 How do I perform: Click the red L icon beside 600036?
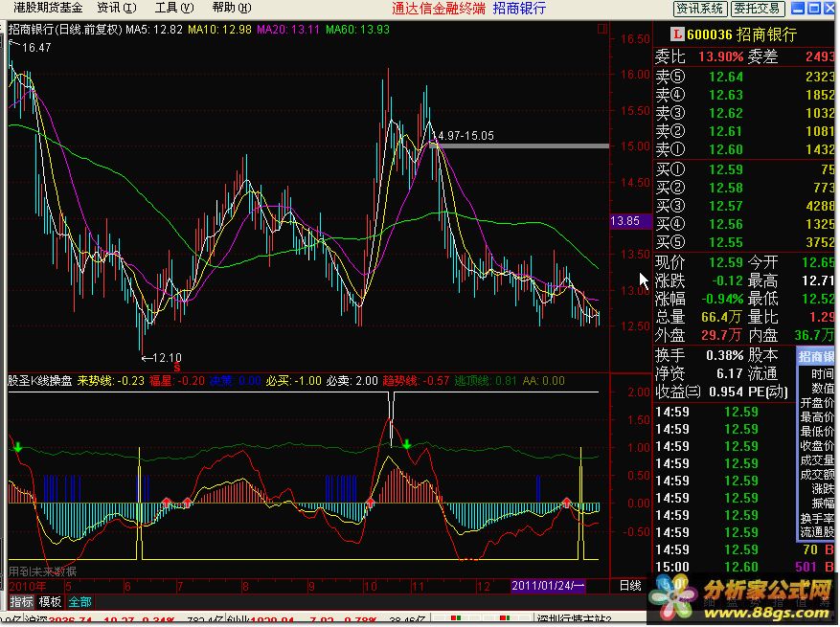click(677, 34)
